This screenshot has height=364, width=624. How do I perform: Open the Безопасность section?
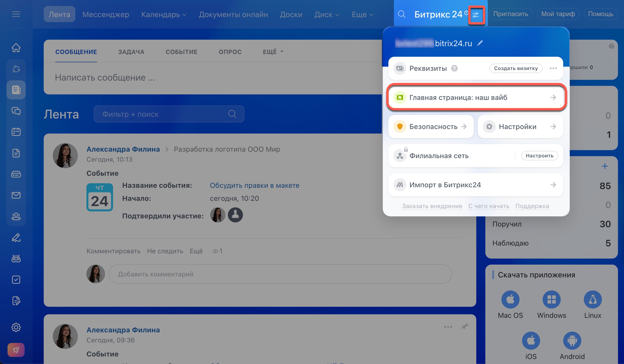coord(431,127)
